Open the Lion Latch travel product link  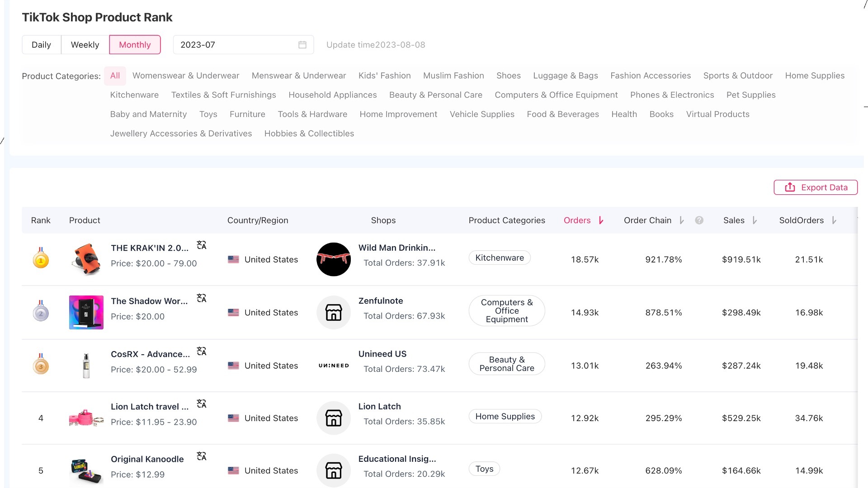point(150,407)
